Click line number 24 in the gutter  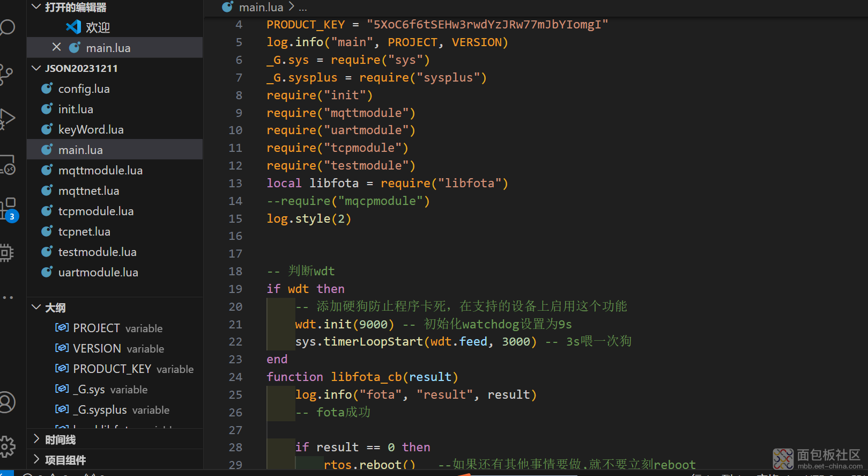click(235, 377)
